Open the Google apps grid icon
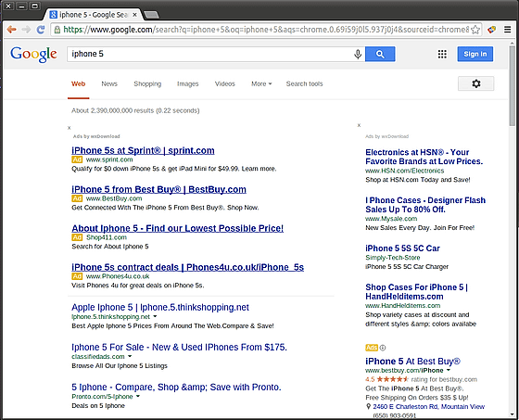 click(x=442, y=54)
